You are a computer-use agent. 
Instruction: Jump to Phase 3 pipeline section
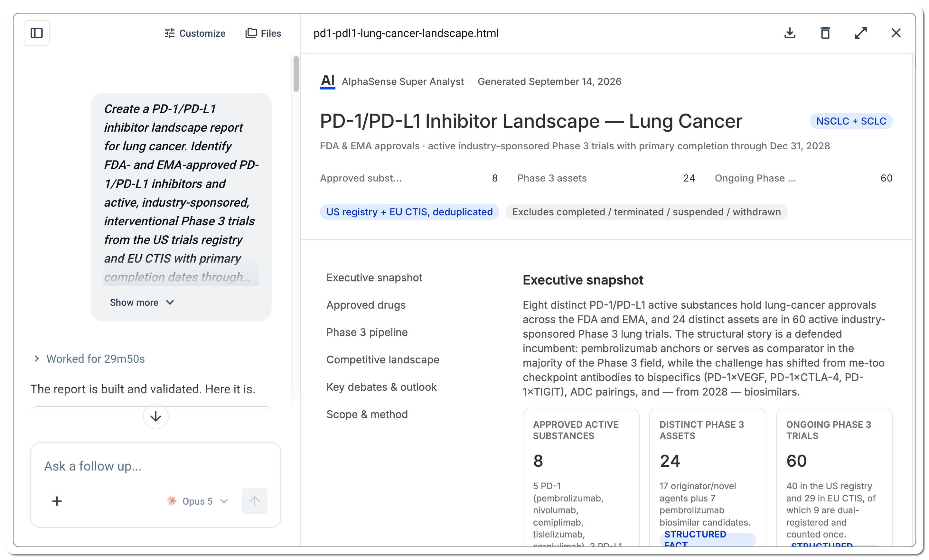click(367, 332)
